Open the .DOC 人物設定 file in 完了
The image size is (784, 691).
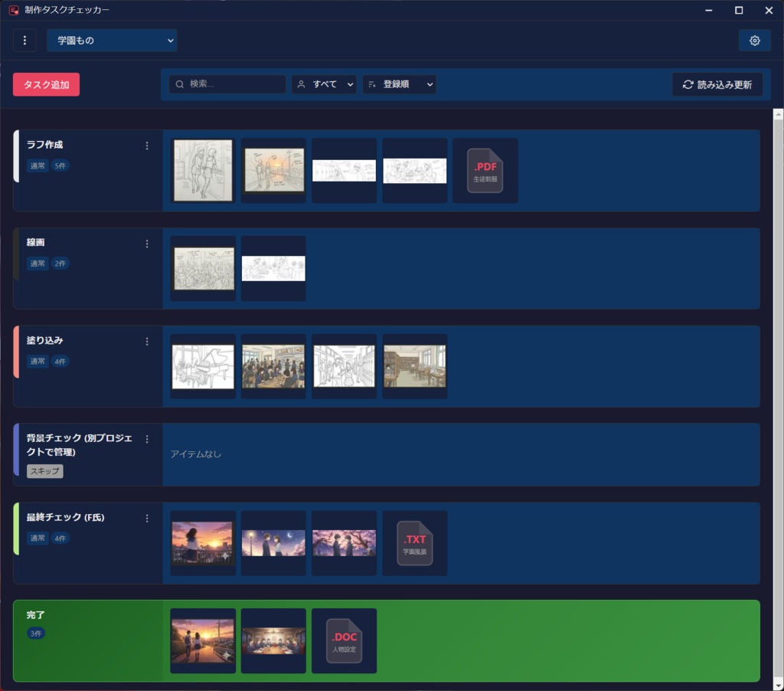[x=344, y=641]
